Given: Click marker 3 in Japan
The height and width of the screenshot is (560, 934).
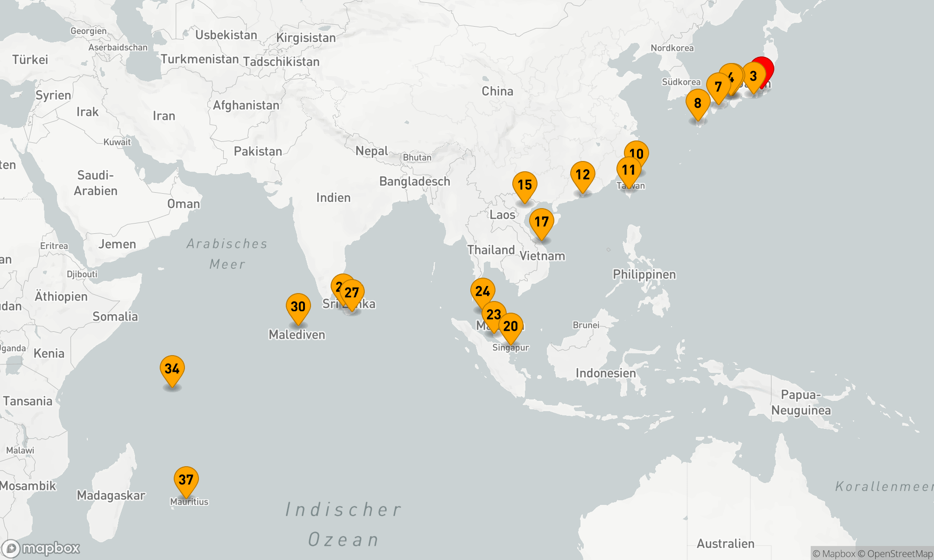Looking at the screenshot, I should [x=754, y=76].
